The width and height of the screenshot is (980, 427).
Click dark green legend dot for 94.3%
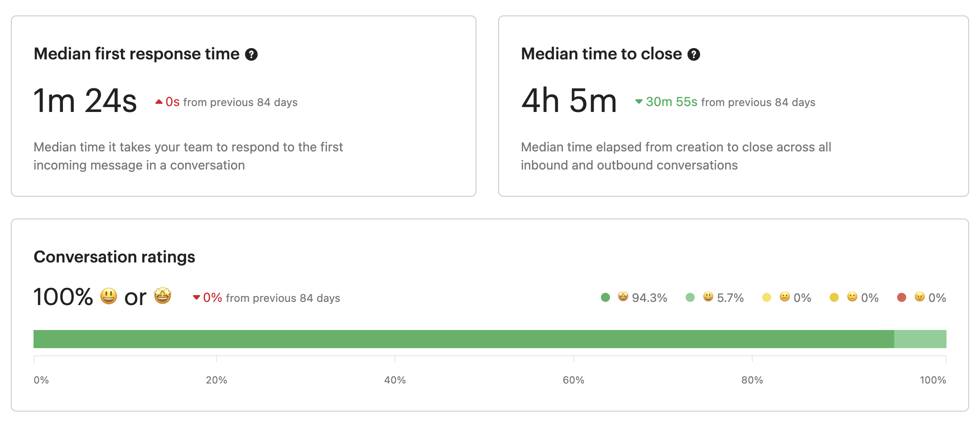(605, 297)
